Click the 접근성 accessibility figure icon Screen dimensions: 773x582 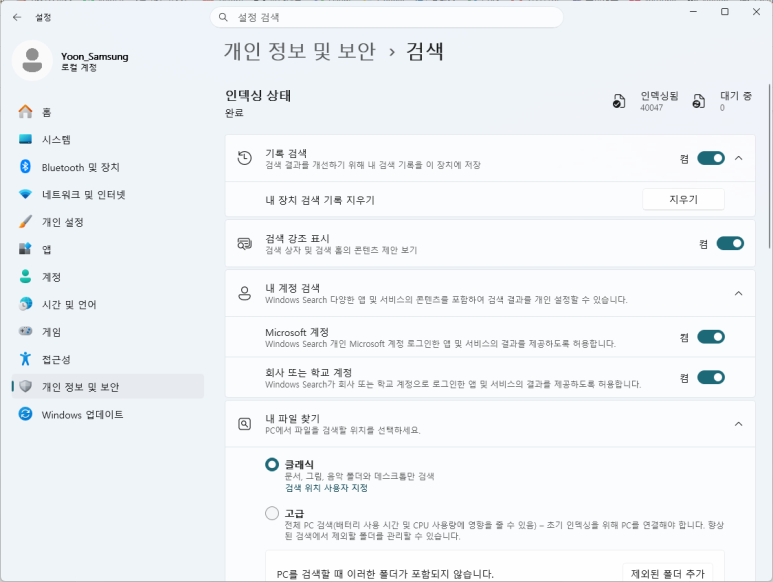coord(25,359)
